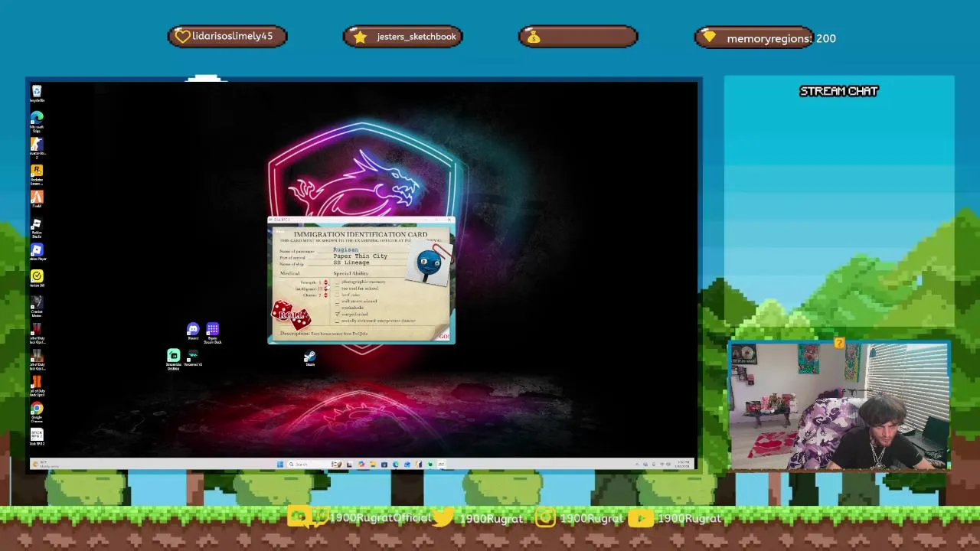Screen dimensions: 980x551
Task: Tick socially awkward interpretive dancer checkbox
Action: [337, 321]
